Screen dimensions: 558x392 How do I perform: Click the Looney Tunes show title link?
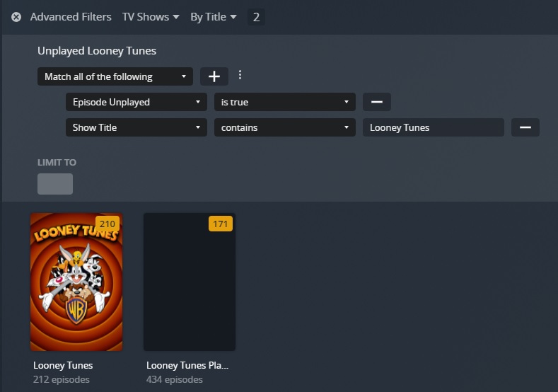click(x=63, y=365)
